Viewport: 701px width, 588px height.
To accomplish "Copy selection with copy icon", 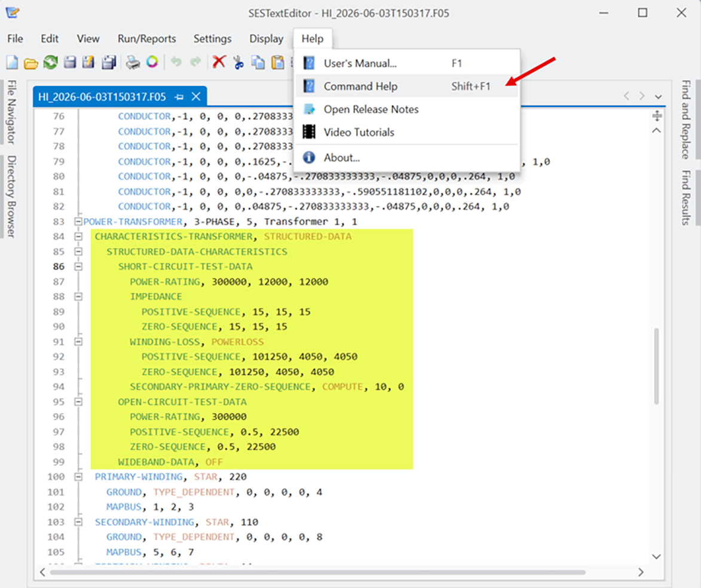I will point(258,62).
